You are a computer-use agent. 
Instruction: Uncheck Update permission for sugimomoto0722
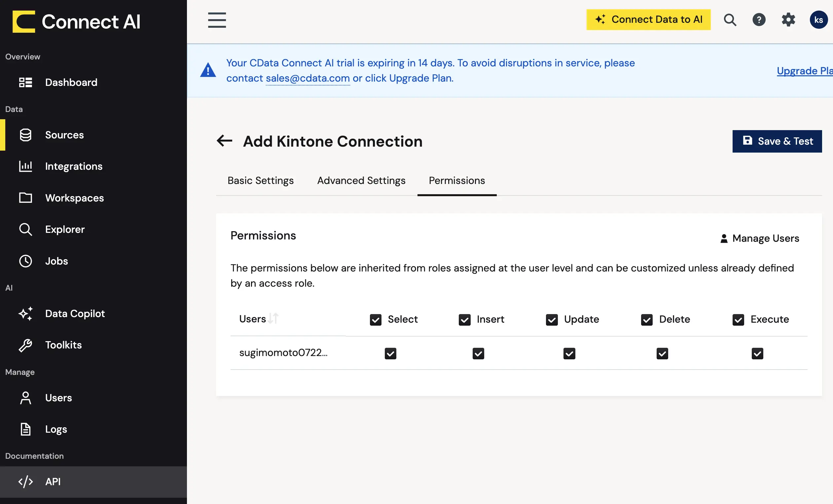point(569,354)
